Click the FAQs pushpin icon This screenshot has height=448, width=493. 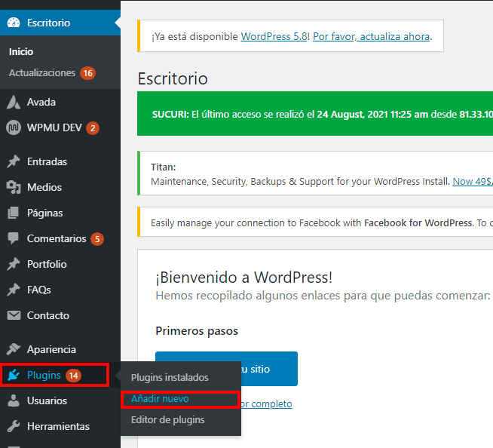[x=14, y=290]
